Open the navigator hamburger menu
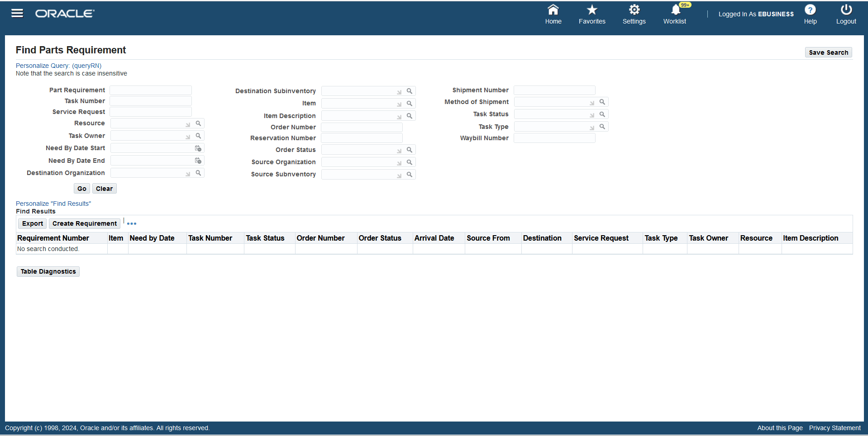 tap(17, 13)
